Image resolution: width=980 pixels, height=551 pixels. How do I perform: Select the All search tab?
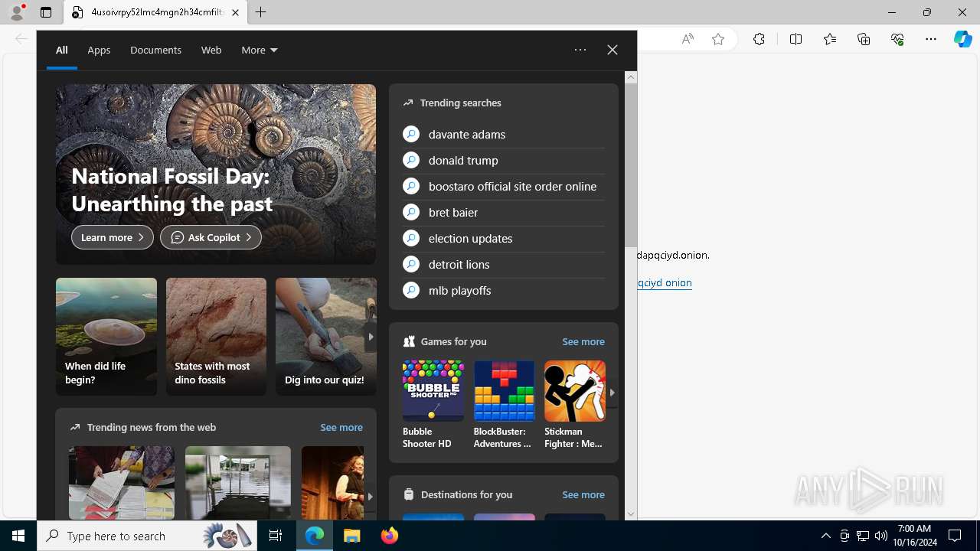coord(62,50)
